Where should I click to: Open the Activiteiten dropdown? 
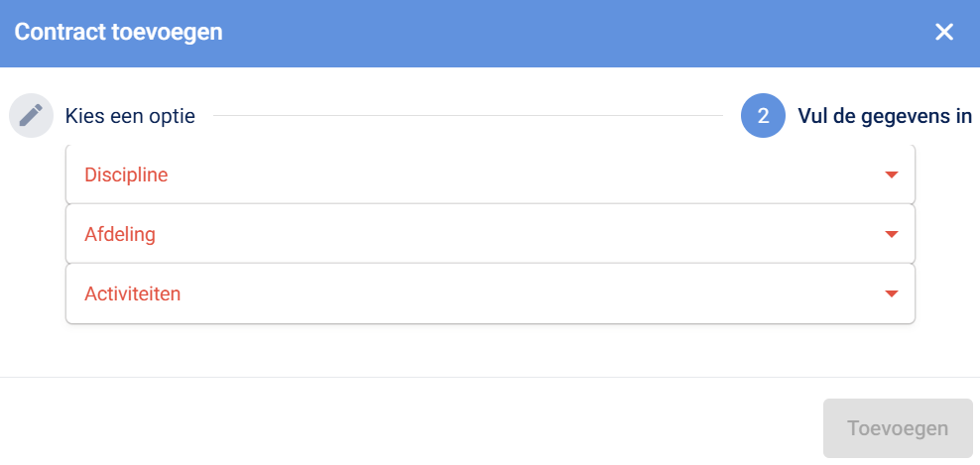489,294
